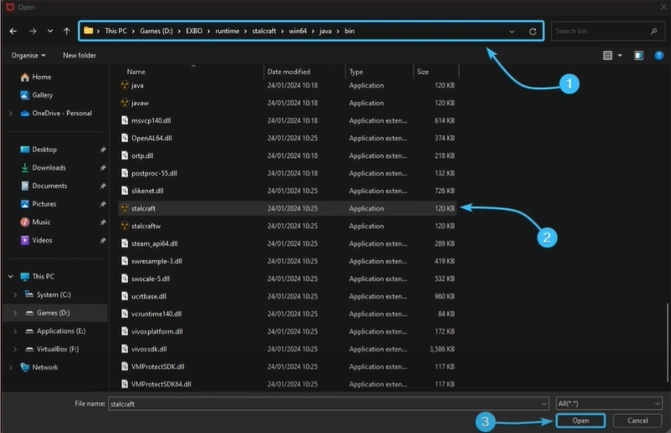Open the File name history dropdown
The height and width of the screenshot is (433, 671).
pos(543,403)
